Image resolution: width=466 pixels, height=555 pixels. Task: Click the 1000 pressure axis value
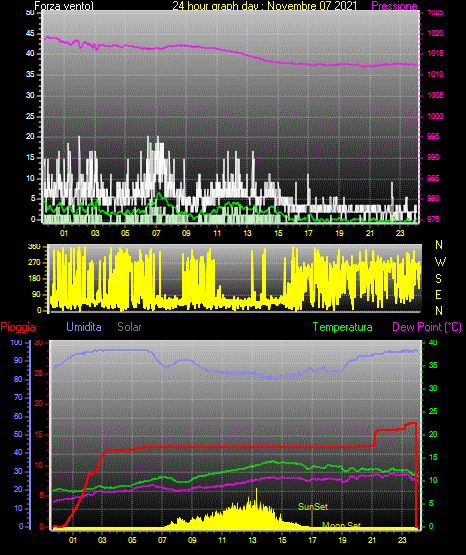click(435, 116)
